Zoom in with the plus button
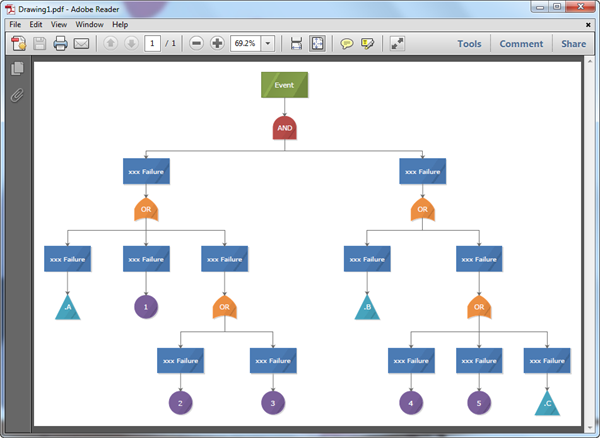This screenshot has width=600, height=438. pyautogui.click(x=217, y=43)
